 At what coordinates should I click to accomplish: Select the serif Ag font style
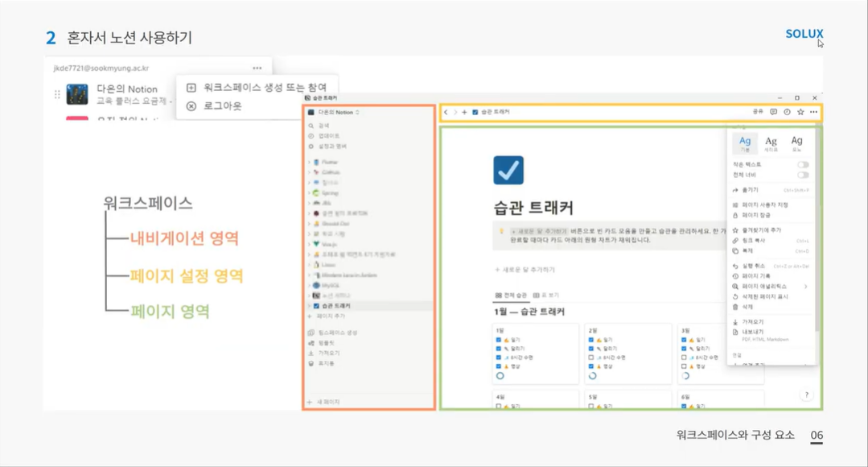click(x=771, y=143)
